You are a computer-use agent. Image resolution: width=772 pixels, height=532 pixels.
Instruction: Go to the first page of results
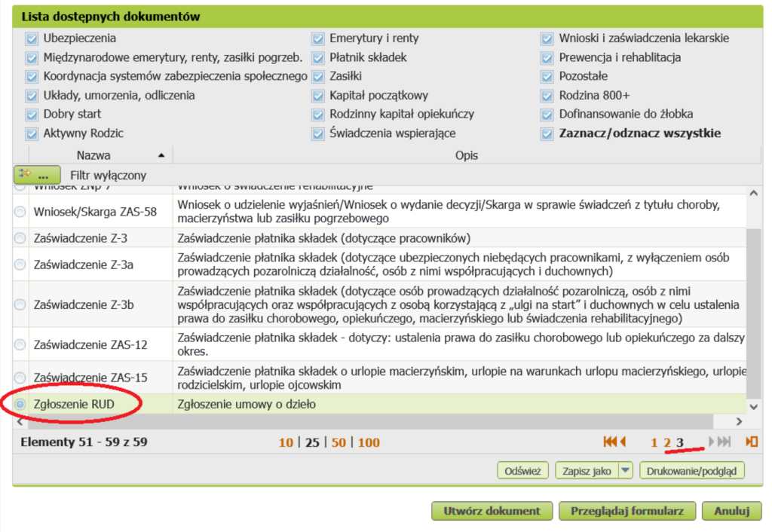click(610, 442)
